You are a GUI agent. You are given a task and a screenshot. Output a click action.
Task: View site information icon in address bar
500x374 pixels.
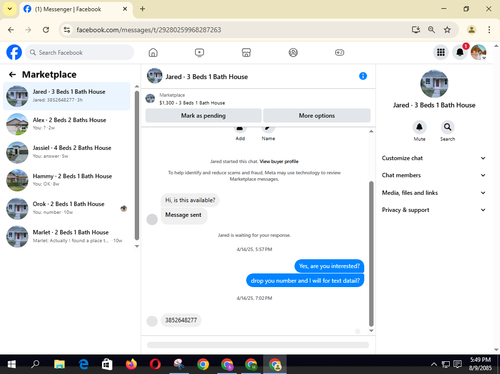click(x=67, y=30)
